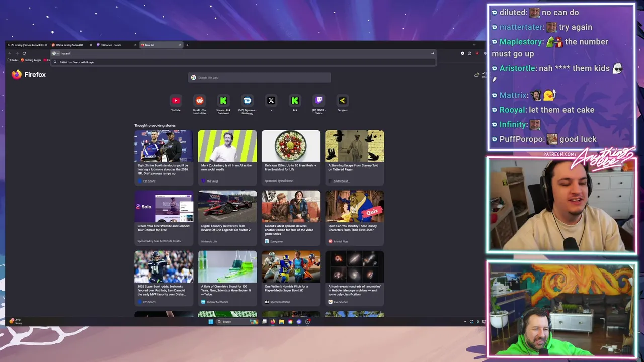Go forward with the browser forward arrow
Screen dimensions: 644x362
point(17,53)
